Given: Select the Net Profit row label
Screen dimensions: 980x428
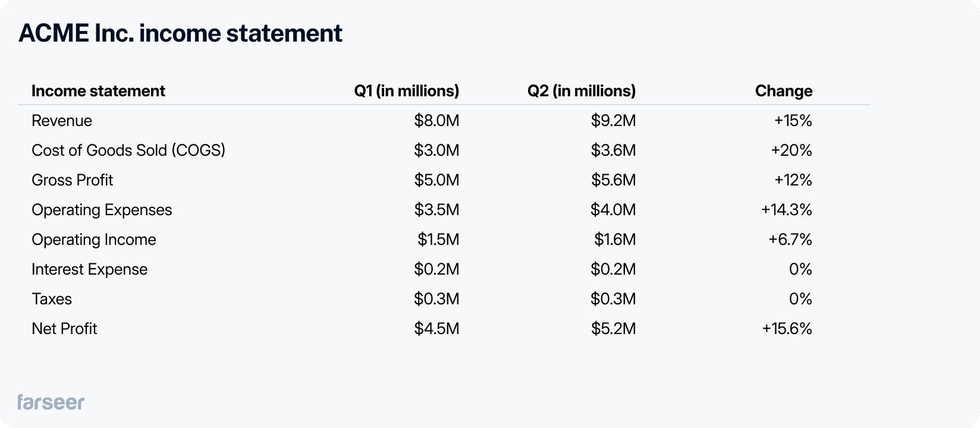Looking at the screenshot, I should [x=64, y=329].
